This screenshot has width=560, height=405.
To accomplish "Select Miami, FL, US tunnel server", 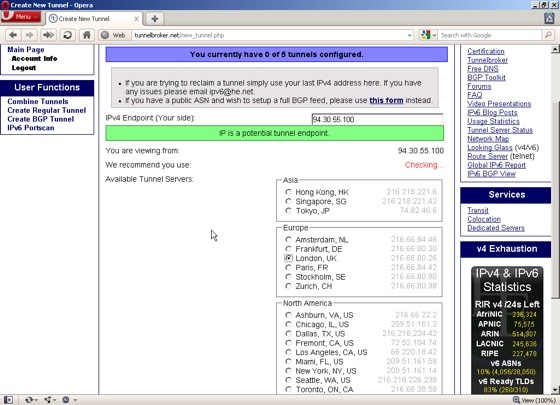I will [288, 361].
